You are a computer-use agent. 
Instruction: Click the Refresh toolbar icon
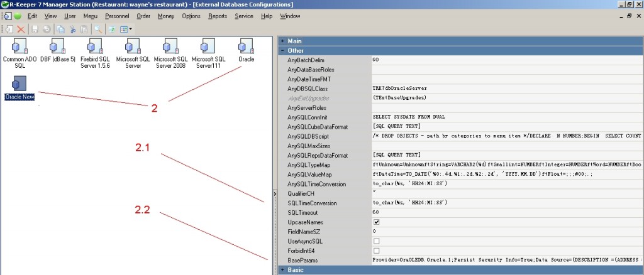coord(112,29)
